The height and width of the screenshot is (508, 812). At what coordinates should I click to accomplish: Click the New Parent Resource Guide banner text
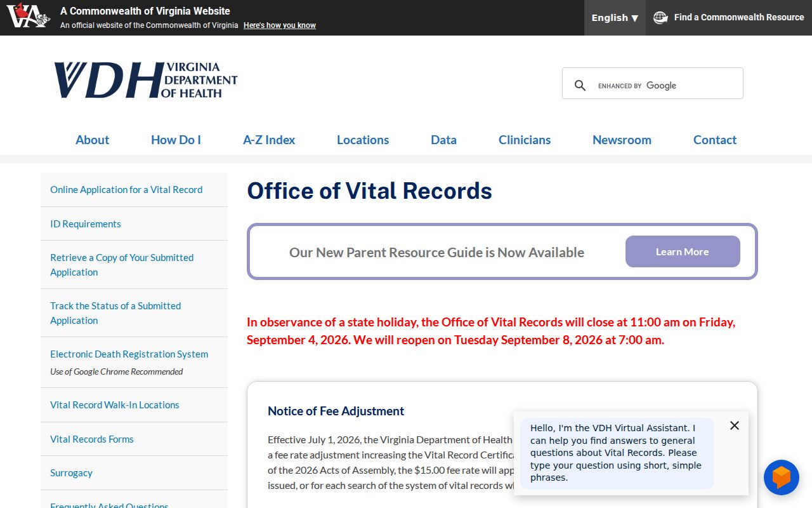[x=436, y=252]
